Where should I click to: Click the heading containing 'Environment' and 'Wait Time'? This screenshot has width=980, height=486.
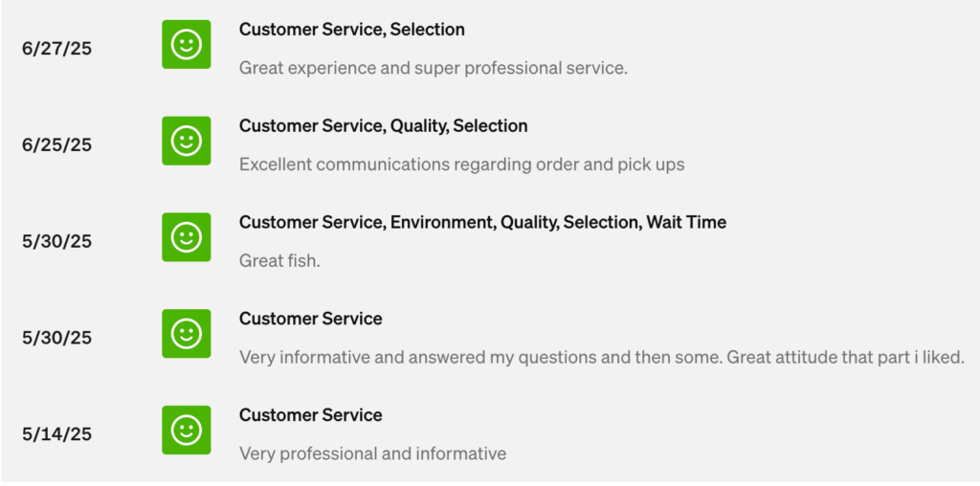pyautogui.click(x=482, y=223)
